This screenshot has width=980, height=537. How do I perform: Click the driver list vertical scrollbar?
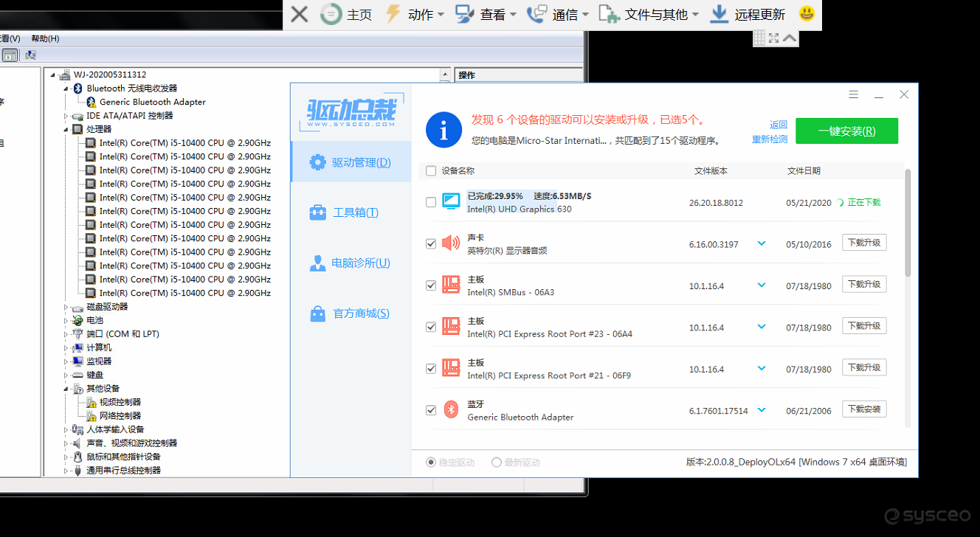(x=908, y=221)
